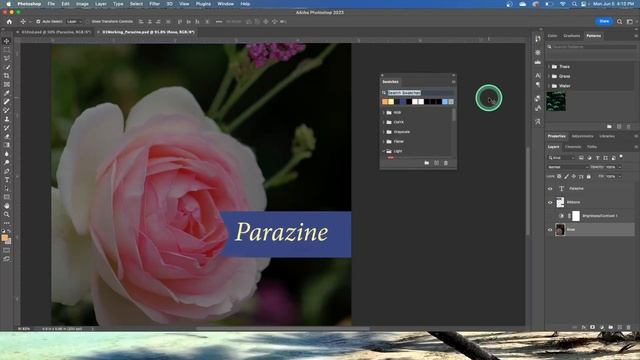Open the Filter menu

click(x=154, y=4)
